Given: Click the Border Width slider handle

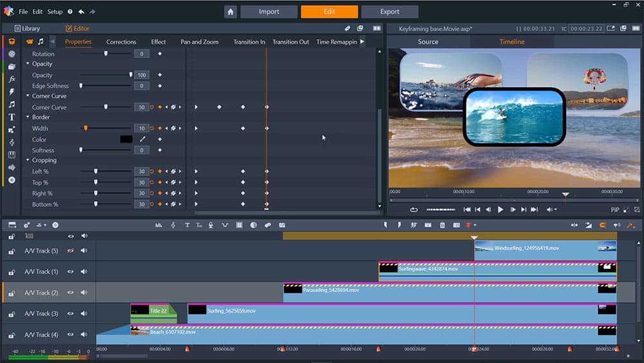Looking at the screenshot, I should (x=86, y=128).
